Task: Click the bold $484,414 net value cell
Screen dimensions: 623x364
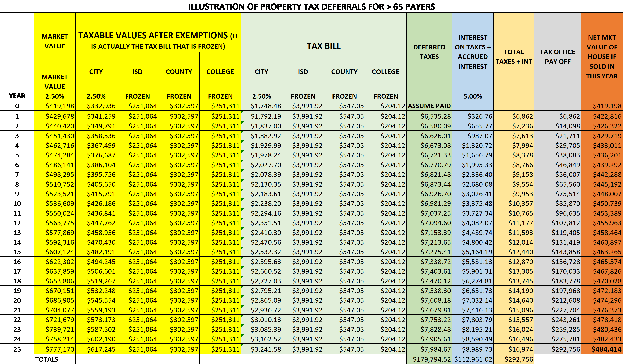Action: coord(606,349)
